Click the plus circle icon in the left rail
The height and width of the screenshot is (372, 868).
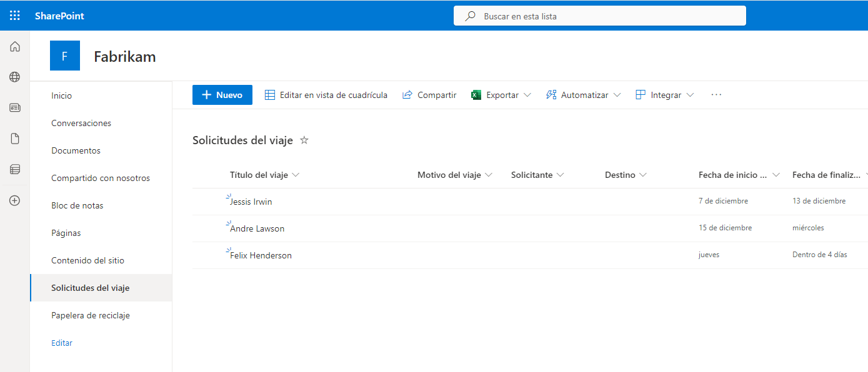coord(14,200)
